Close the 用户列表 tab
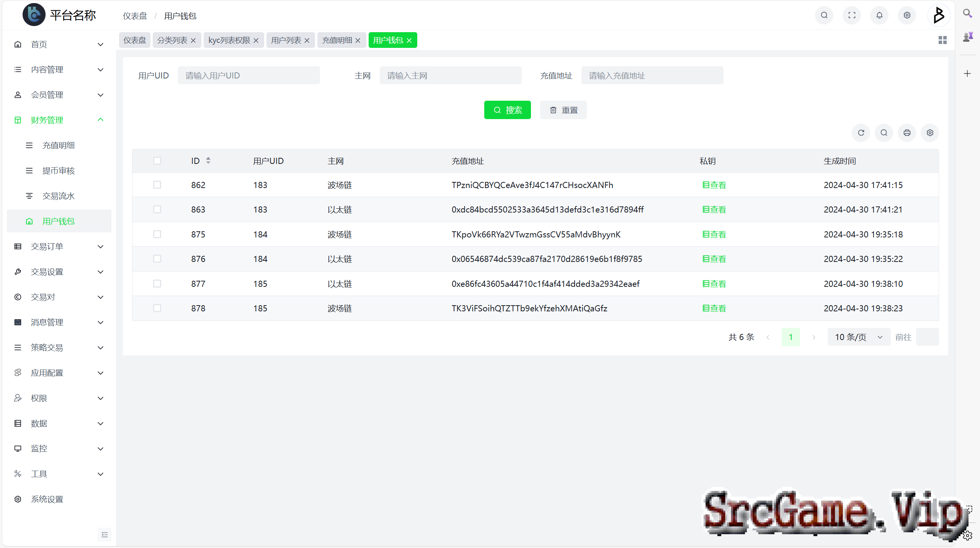The image size is (980, 548). tap(307, 41)
